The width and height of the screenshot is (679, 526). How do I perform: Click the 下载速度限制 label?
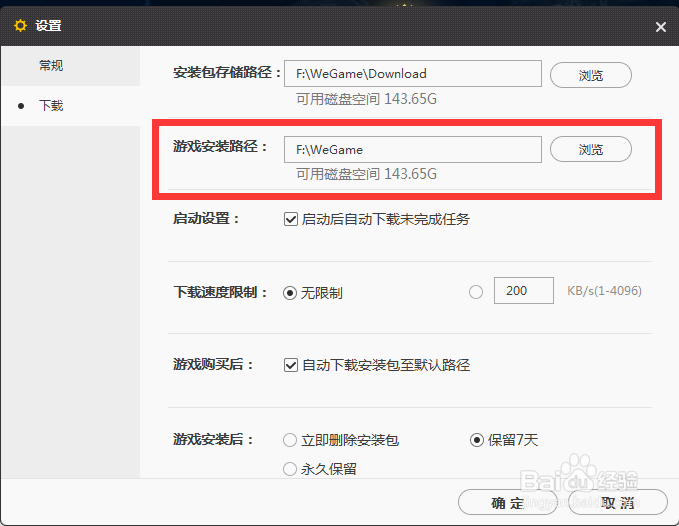(220, 292)
